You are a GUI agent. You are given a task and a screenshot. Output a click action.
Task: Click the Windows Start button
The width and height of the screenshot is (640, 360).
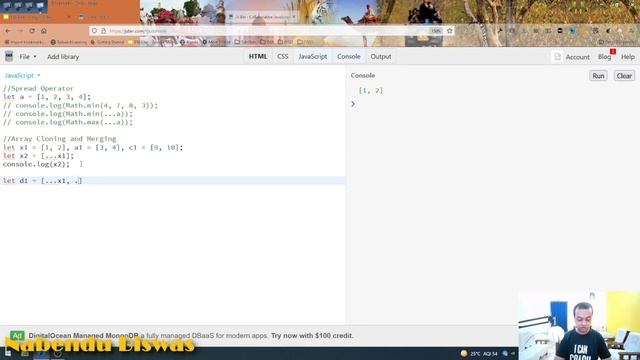pos(7,353)
